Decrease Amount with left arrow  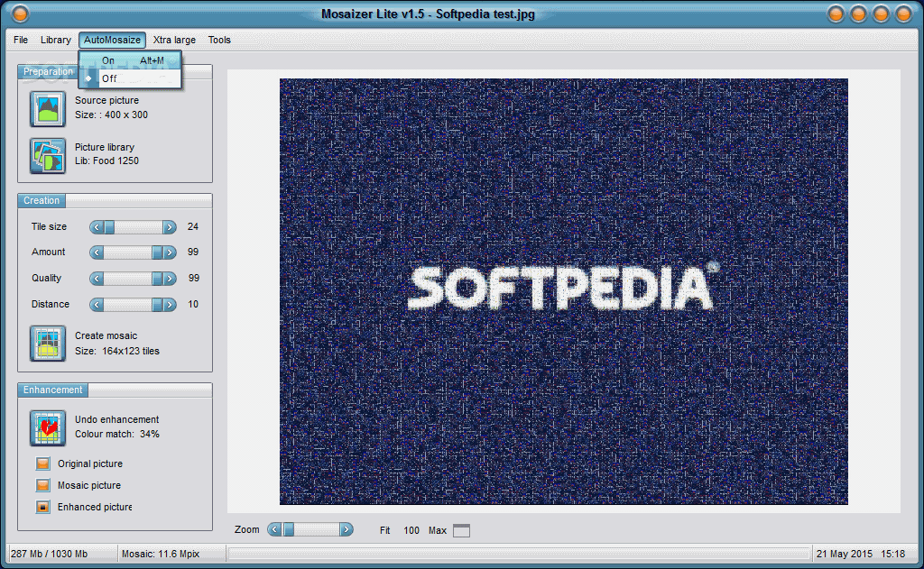click(x=97, y=252)
